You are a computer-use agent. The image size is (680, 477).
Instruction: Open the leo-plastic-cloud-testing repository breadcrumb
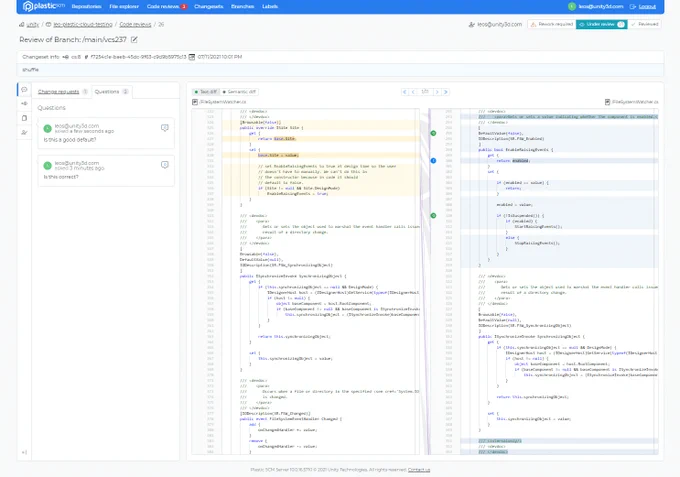83,25
